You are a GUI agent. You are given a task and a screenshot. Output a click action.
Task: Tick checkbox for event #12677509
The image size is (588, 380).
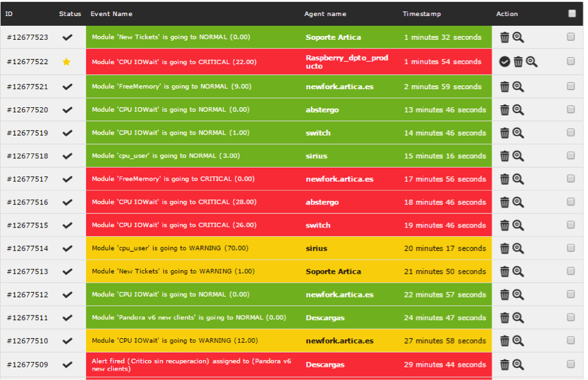[x=571, y=364]
